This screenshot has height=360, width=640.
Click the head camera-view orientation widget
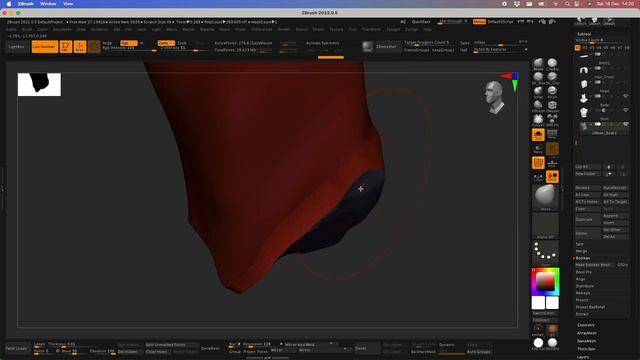tap(494, 97)
